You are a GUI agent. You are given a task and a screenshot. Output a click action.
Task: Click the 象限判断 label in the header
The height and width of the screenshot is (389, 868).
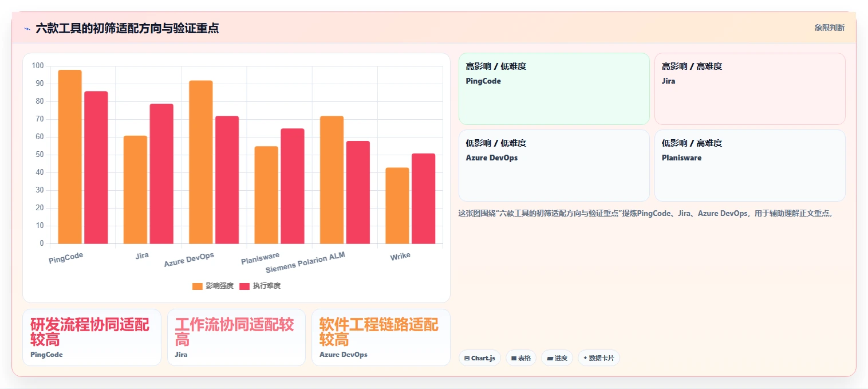point(830,27)
